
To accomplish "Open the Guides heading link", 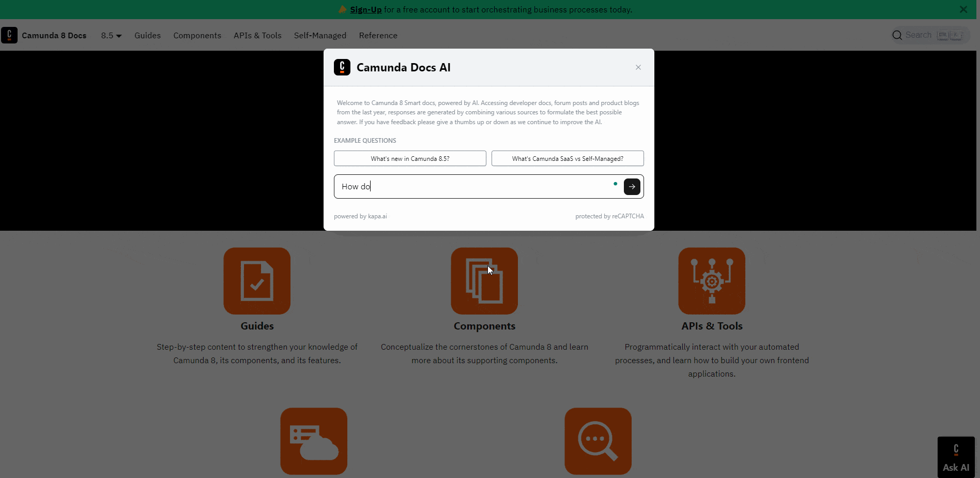I will point(257,326).
